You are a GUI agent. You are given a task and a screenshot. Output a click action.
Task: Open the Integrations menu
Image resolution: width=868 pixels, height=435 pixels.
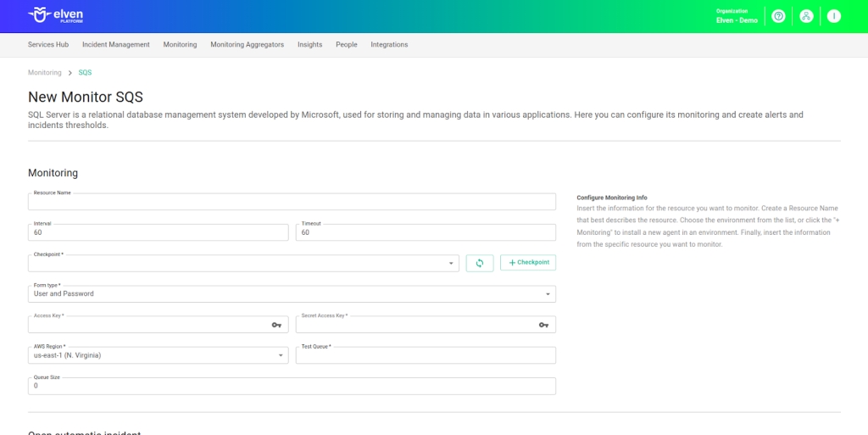pyautogui.click(x=389, y=45)
